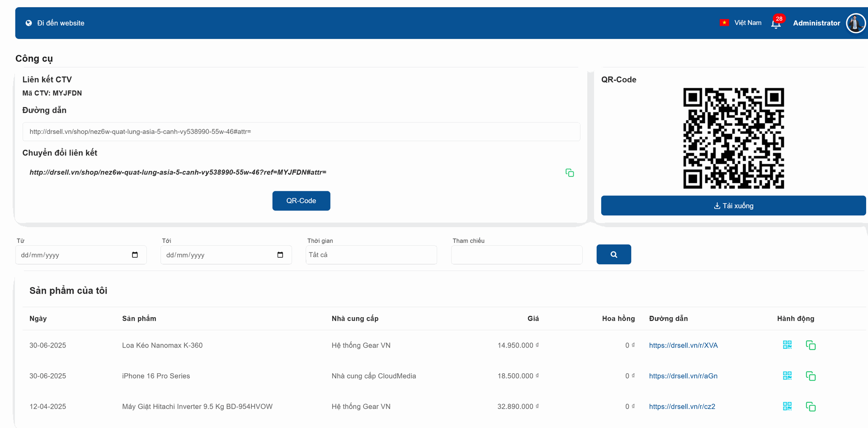Click the blue search magnifier button

tap(614, 254)
